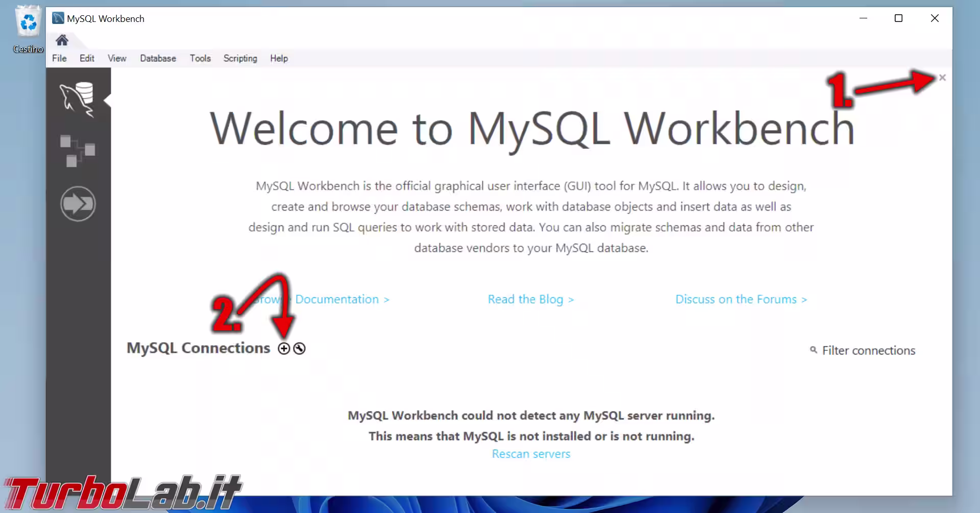Open the Edit menu
This screenshot has height=513, width=980.
[87, 58]
